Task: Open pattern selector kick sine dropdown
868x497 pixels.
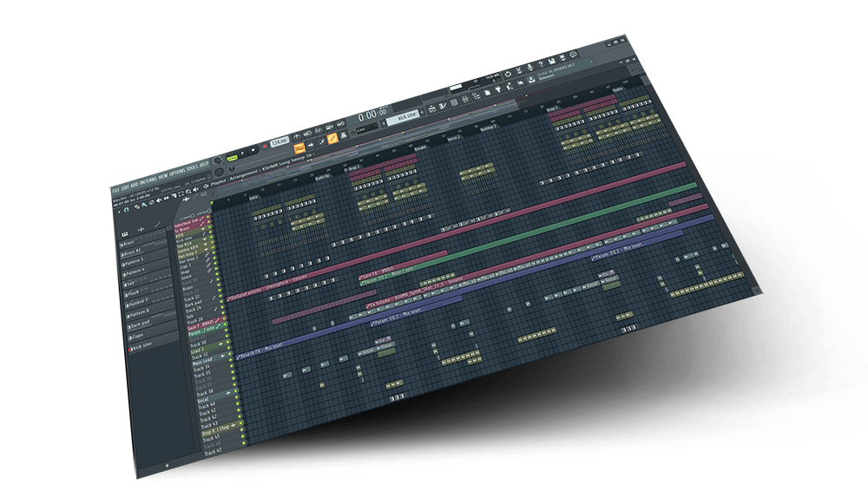Action: pyautogui.click(x=404, y=117)
